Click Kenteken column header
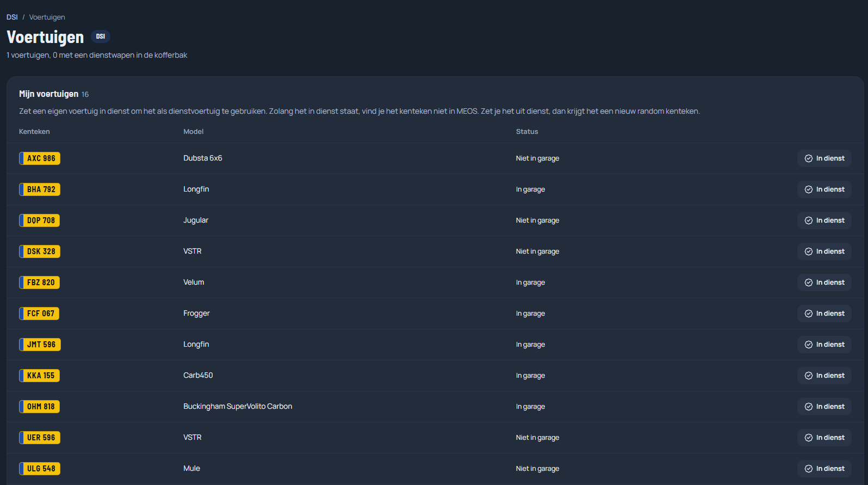Screen dimensions: 868x485 (x=34, y=132)
